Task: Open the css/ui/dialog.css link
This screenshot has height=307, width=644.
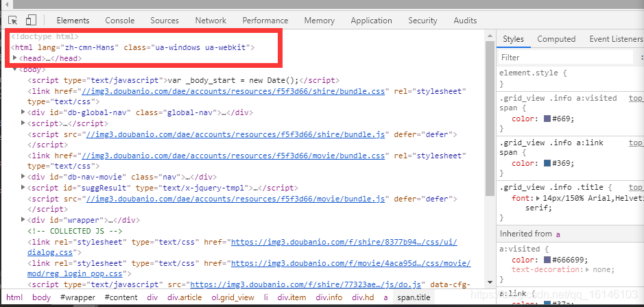Action: tap(344, 242)
